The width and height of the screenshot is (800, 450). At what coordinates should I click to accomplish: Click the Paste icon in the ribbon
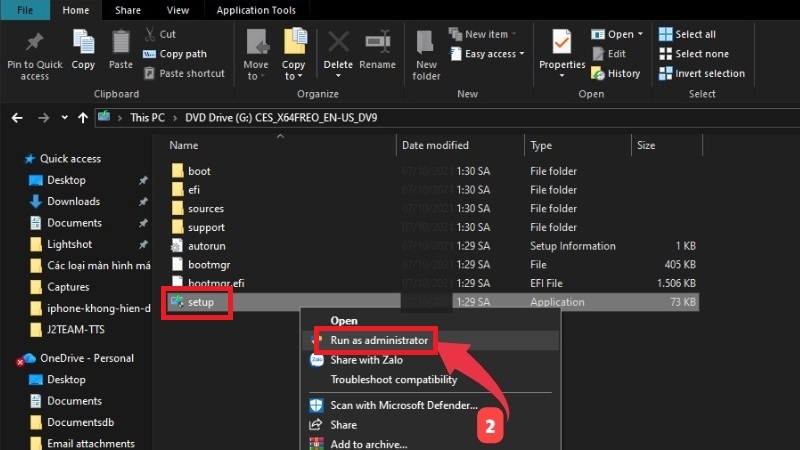(121, 47)
